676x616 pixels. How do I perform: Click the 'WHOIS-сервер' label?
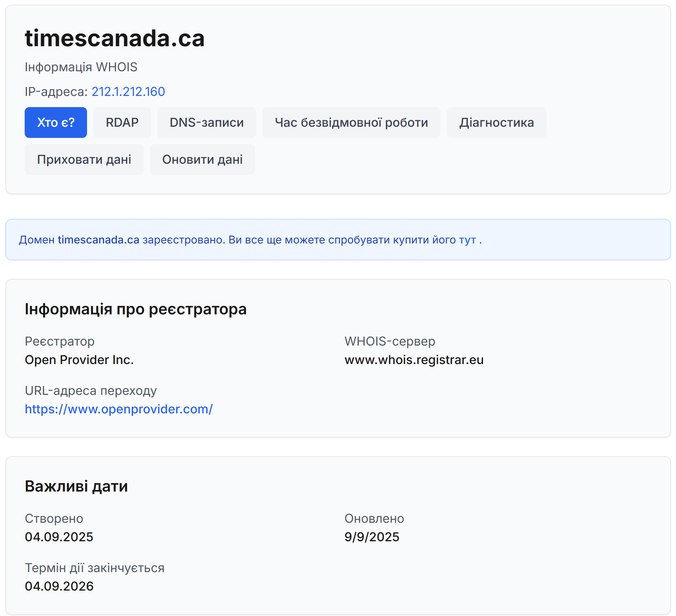[390, 341]
